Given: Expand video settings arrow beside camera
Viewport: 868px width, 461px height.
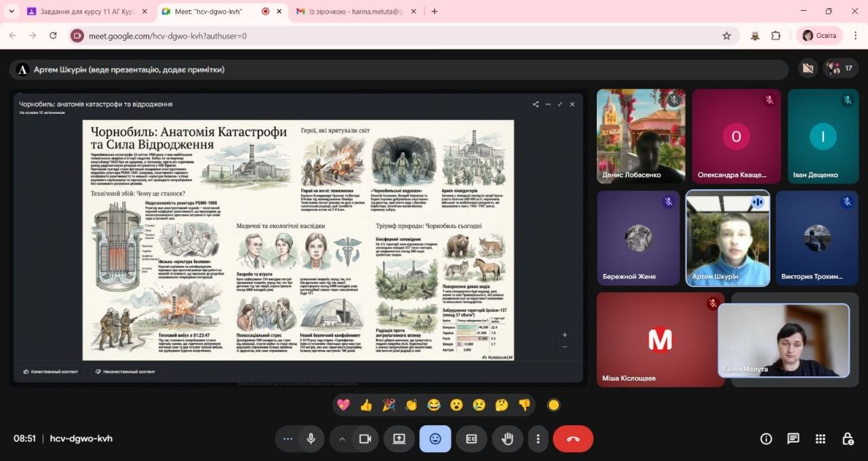Looking at the screenshot, I should point(342,439).
